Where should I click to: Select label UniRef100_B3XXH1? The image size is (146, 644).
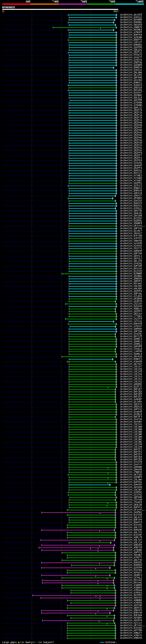point(131,525)
